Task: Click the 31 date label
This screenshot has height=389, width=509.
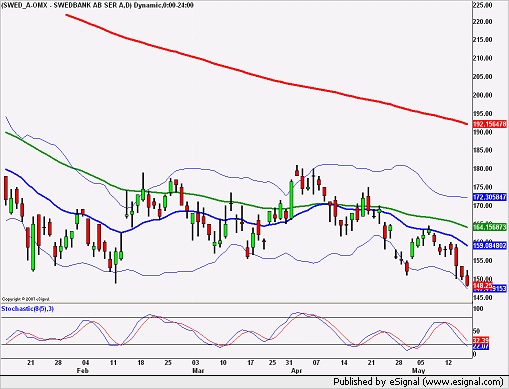Action: [x=289, y=363]
